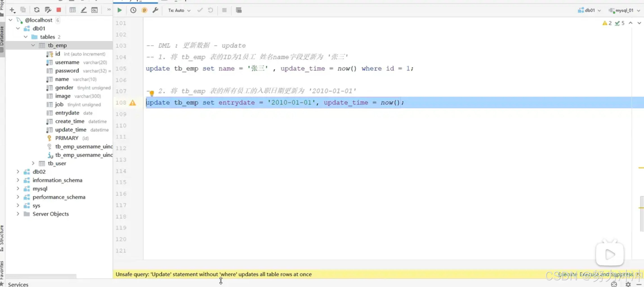Click the plus icon to add data source
The height and width of the screenshot is (287, 644).
(12, 10)
